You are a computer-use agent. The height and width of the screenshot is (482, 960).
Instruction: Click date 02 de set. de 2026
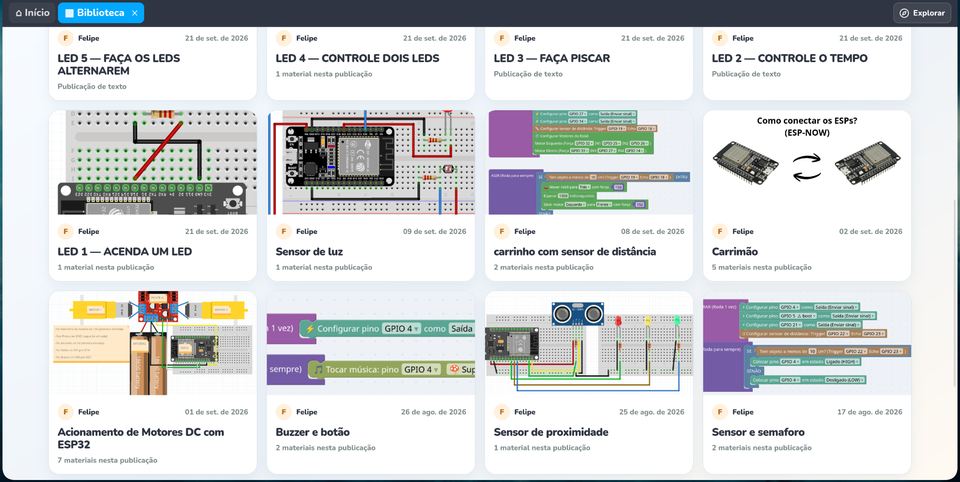pos(871,232)
